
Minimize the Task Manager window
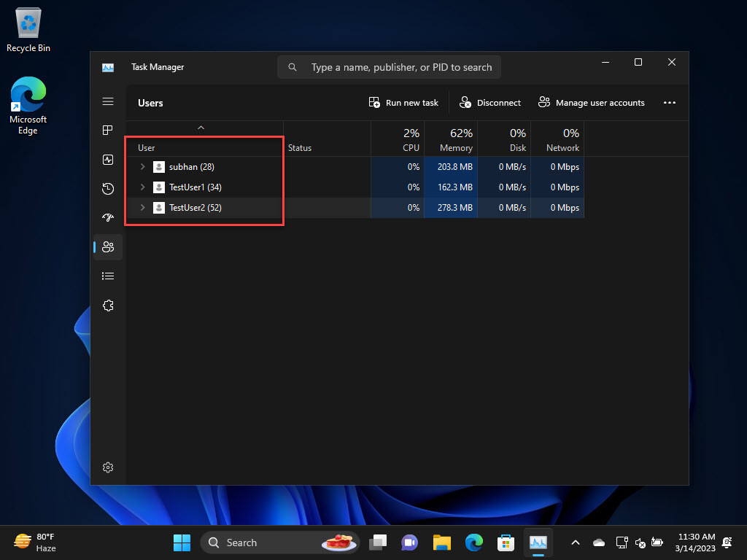605,62
